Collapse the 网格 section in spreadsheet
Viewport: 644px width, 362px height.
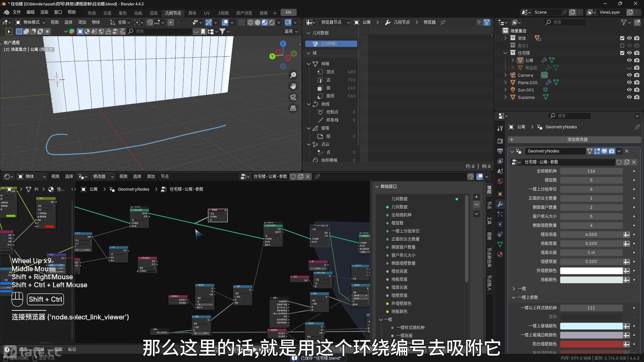[x=309, y=64]
